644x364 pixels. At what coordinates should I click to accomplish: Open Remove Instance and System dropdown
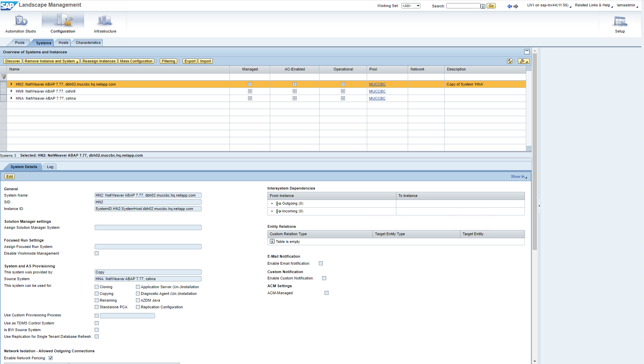(51, 61)
